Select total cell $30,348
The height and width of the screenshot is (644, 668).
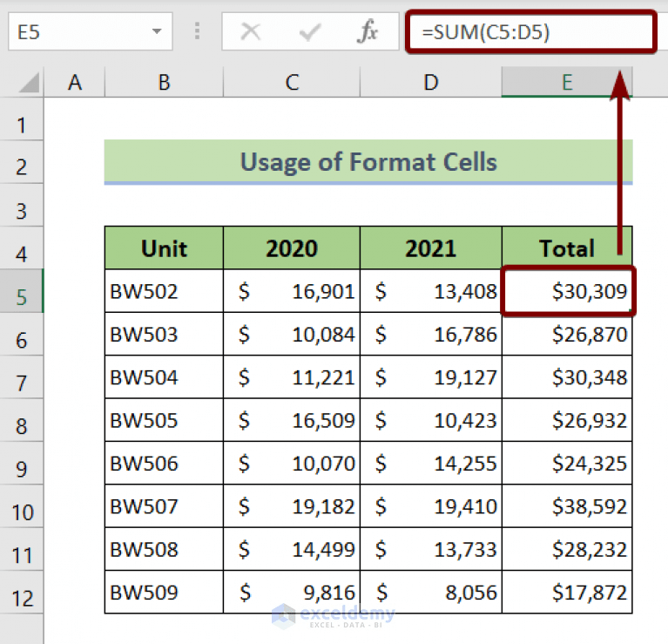(567, 377)
